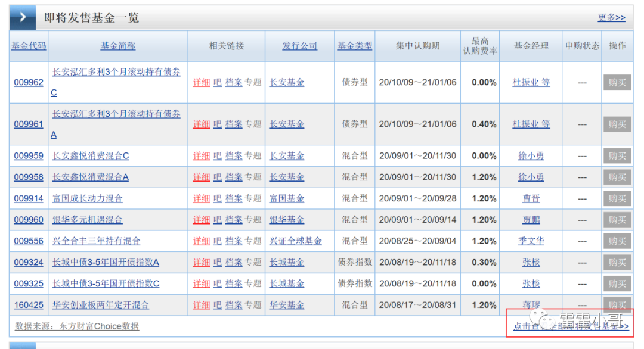Open 吧 link for 银华多元机遇混合
Image resolution: width=644 pixels, height=349 pixels.
(217, 220)
